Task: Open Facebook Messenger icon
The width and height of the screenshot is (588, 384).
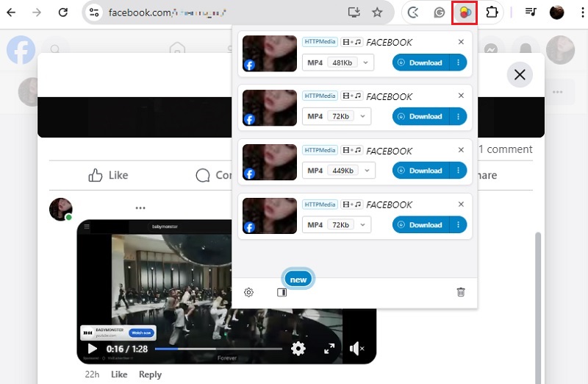Action: click(490, 50)
